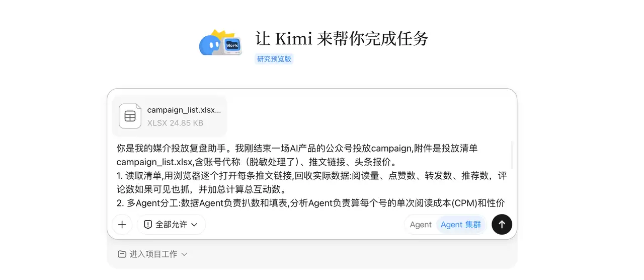The height and width of the screenshot is (280, 644).
Task: Click the XLSX 24.85 KB file size text
Action: (x=175, y=123)
